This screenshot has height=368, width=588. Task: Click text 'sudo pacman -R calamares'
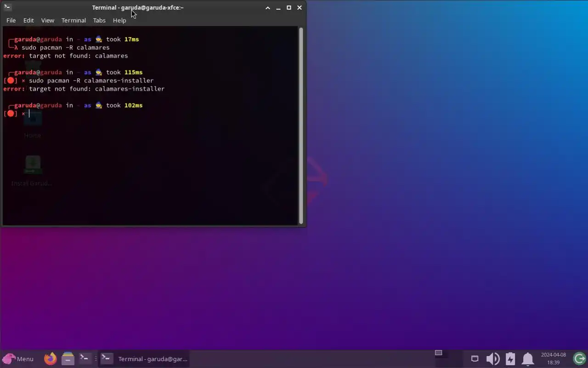tap(66, 47)
